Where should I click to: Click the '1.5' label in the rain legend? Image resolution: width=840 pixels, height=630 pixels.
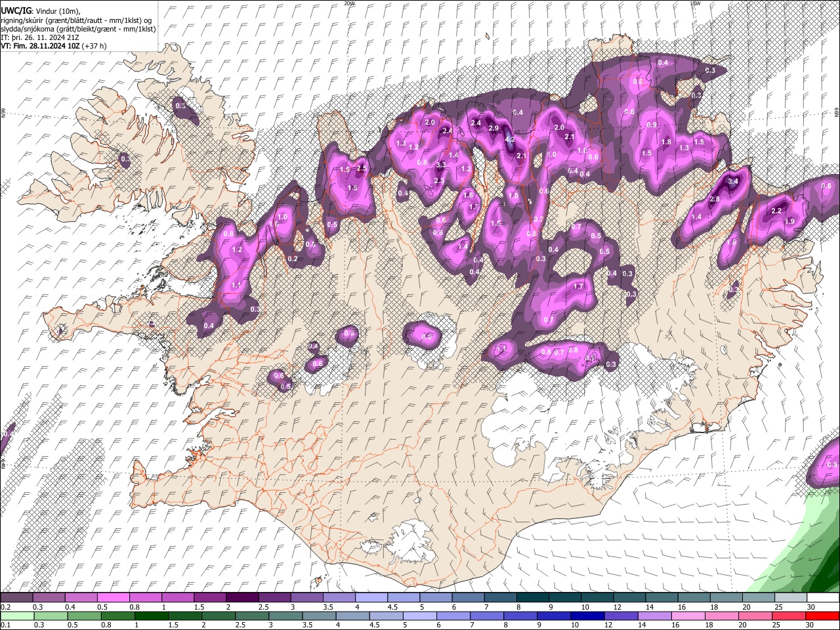point(174,625)
